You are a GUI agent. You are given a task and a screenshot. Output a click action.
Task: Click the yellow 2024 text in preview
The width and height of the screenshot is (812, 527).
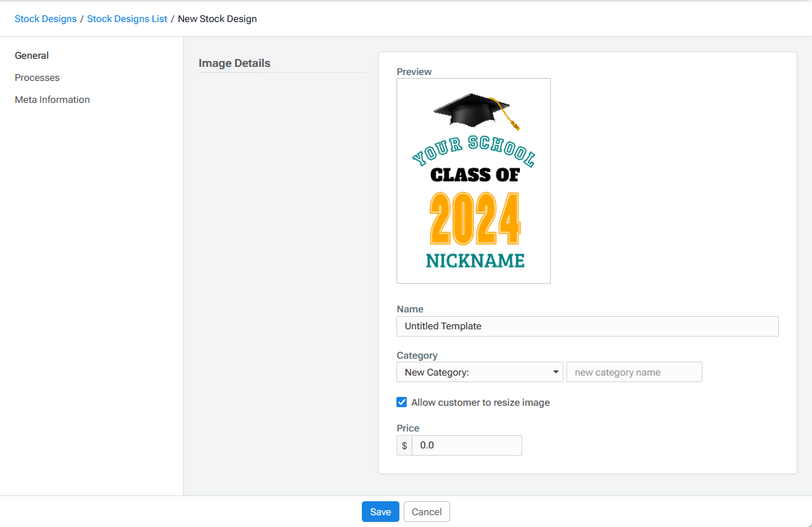coord(474,219)
